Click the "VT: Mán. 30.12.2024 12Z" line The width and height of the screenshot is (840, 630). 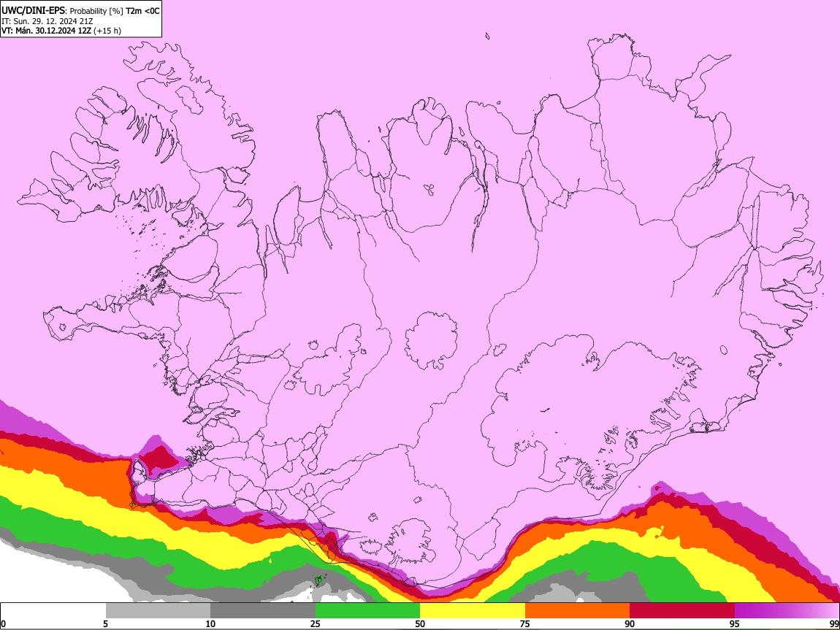click(x=47, y=31)
